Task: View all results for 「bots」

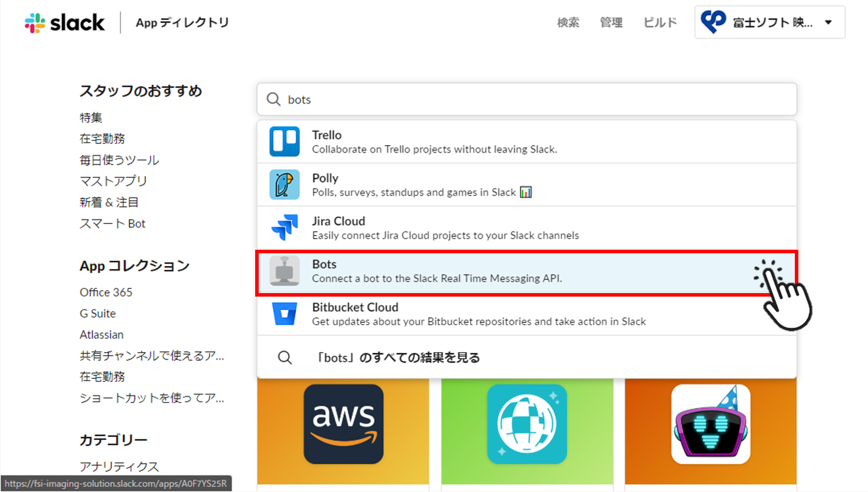Action: pos(398,357)
